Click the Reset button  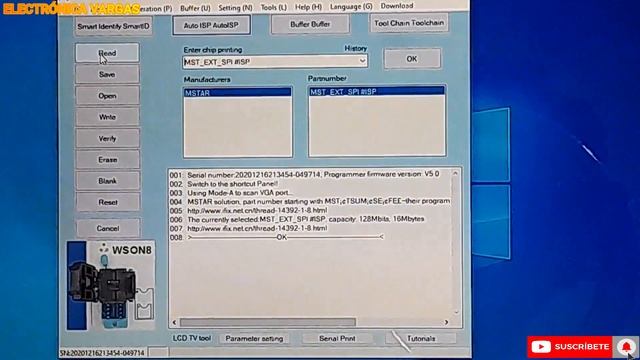click(x=107, y=202)
